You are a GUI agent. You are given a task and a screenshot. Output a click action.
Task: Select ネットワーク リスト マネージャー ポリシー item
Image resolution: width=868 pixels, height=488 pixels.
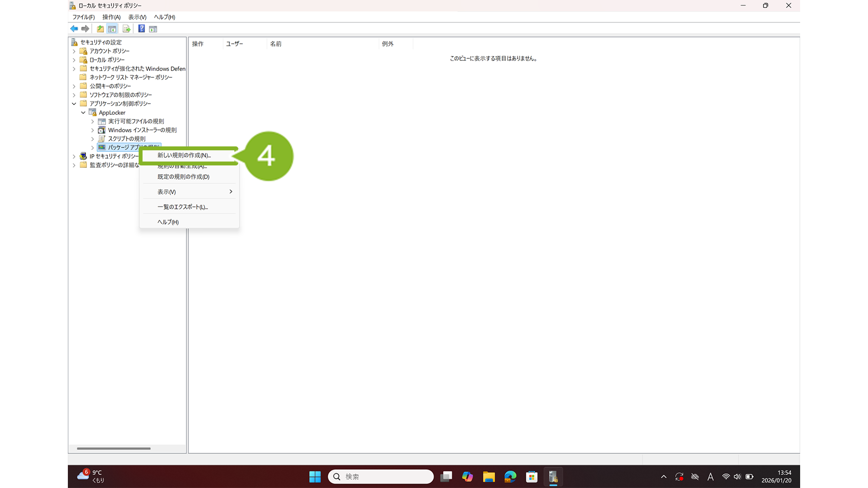coord(130,77)
